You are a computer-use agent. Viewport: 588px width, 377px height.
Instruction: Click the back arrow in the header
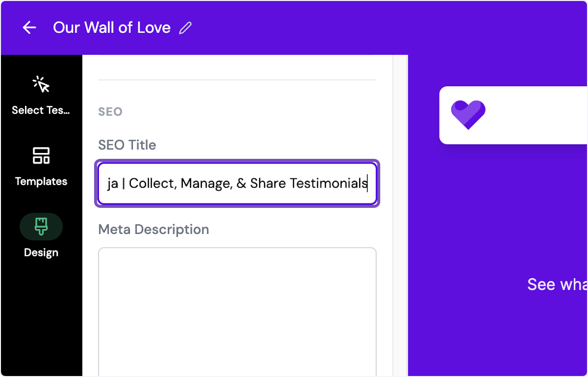pyautogui.click(x=29, y=28)
